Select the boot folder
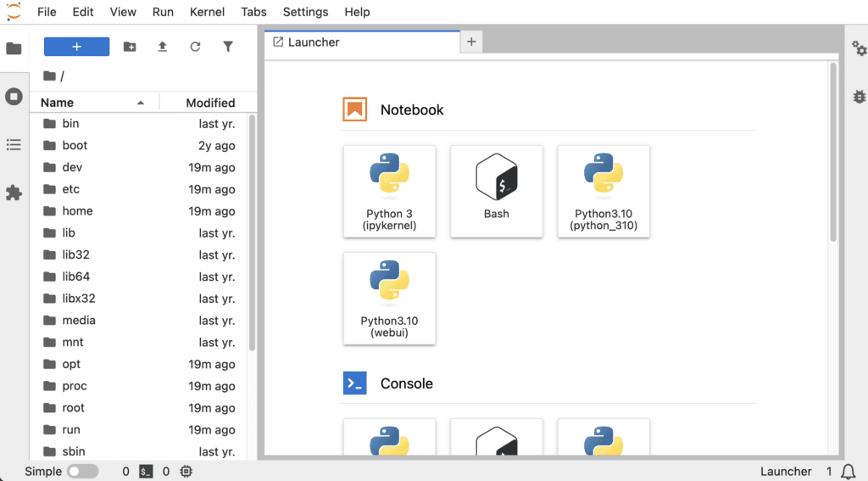 point(138,145)
